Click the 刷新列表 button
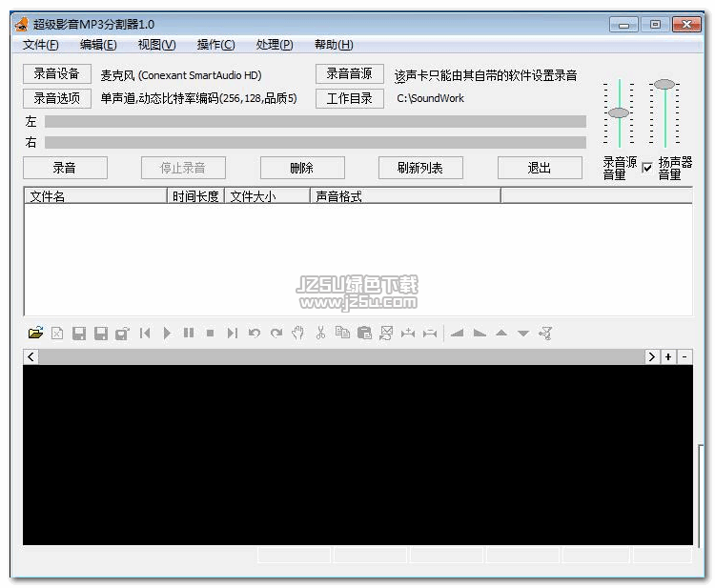 (x=420, y=168)
